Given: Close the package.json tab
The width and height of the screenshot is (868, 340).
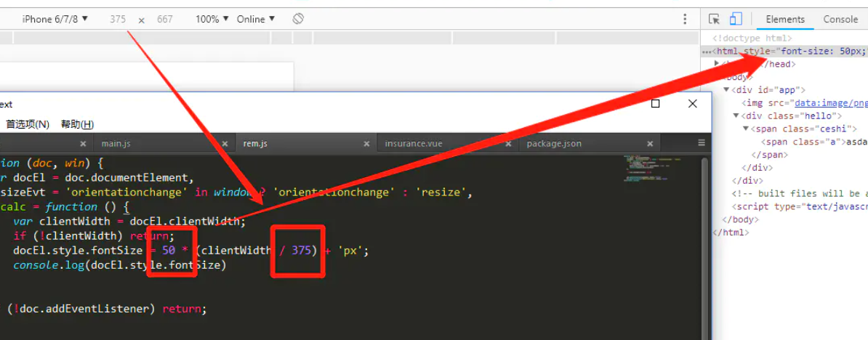Looking at the screenshot, I should (x=650, y=144).
